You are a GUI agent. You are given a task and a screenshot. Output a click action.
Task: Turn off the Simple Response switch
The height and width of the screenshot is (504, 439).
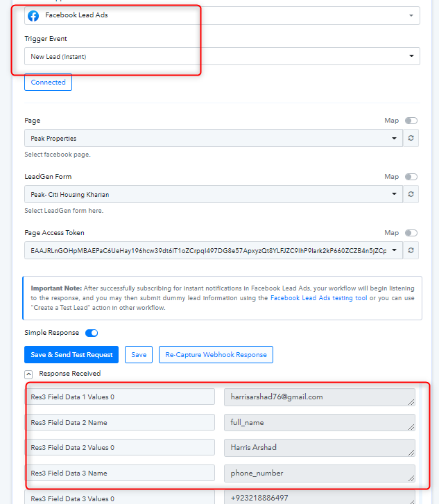click(92, 333)
